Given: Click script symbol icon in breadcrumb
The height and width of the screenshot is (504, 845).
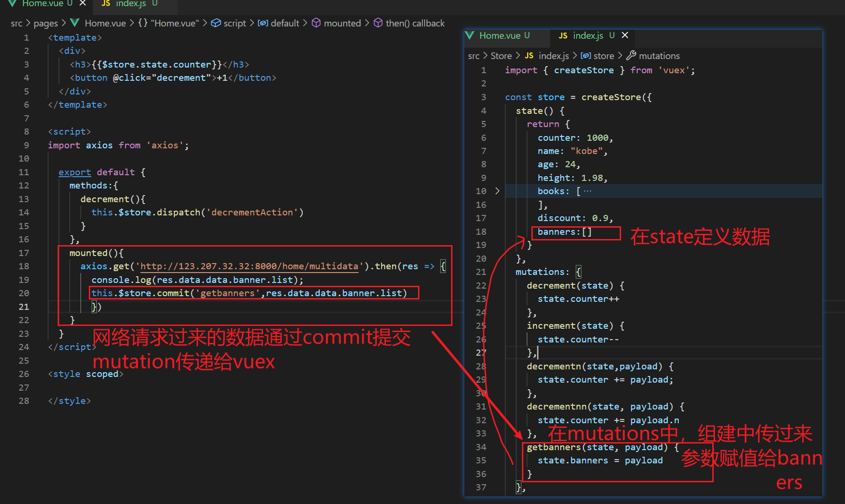Looking at the screenshot, I should tap(216, 23).
